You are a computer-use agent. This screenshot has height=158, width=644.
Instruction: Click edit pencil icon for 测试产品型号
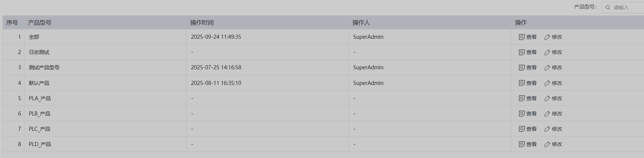tap(547, 67)
